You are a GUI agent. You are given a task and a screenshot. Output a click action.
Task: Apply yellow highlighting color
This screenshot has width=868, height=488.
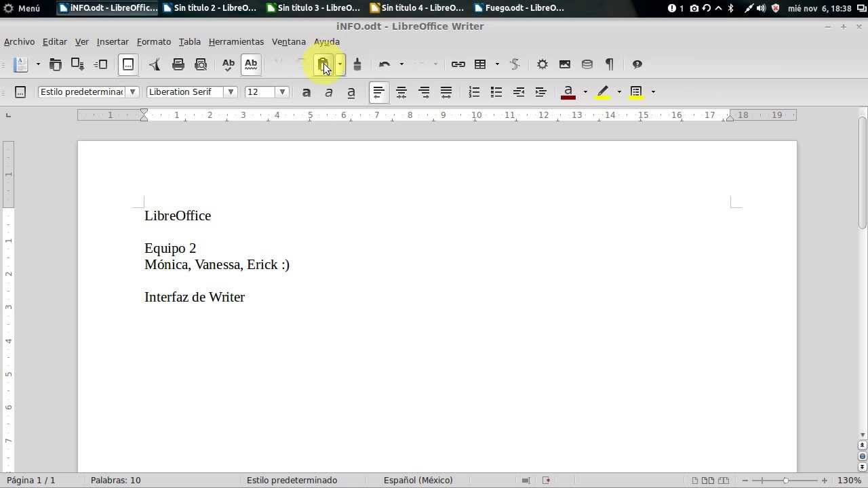click(602, 92)
